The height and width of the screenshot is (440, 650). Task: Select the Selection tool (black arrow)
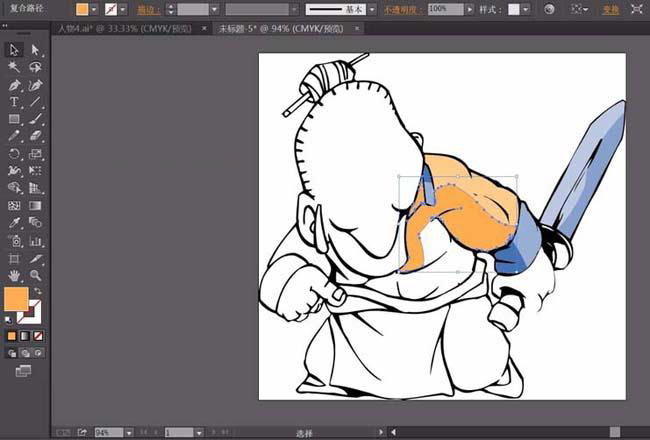coord(14,50)
